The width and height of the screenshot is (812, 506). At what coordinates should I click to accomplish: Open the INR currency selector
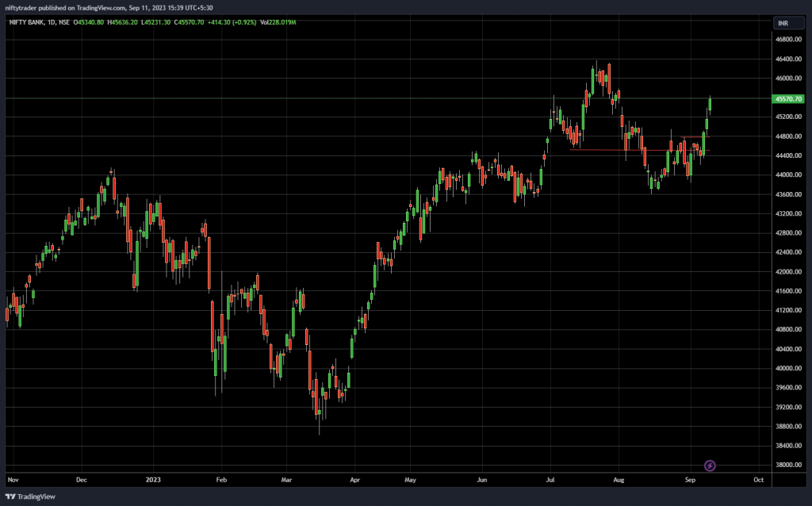789,23
